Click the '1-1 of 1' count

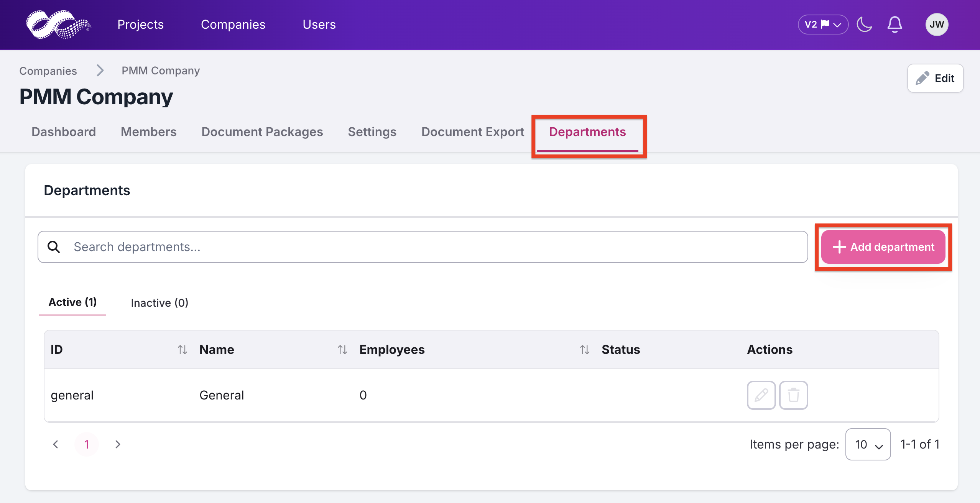click(x=920, y=444)
